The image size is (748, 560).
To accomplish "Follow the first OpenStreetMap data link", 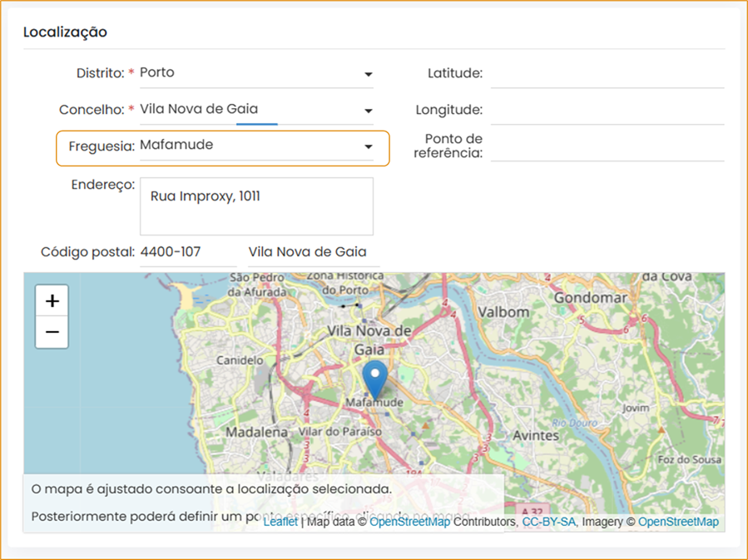I will pos(409,522).
